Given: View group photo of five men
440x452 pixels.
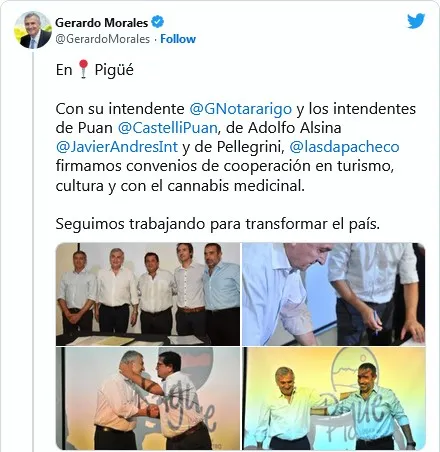Looking at the screenshot, I should [148, 294].
